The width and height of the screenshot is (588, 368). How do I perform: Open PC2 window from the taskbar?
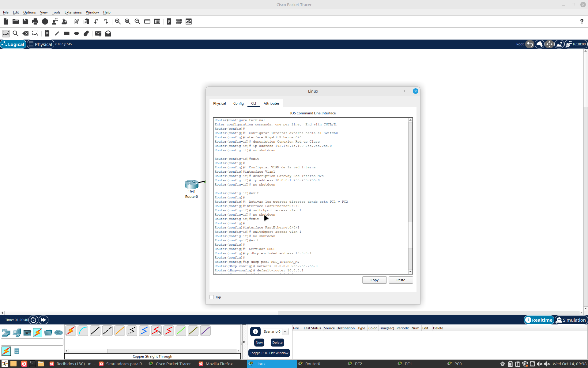click(x=371, y=364)
